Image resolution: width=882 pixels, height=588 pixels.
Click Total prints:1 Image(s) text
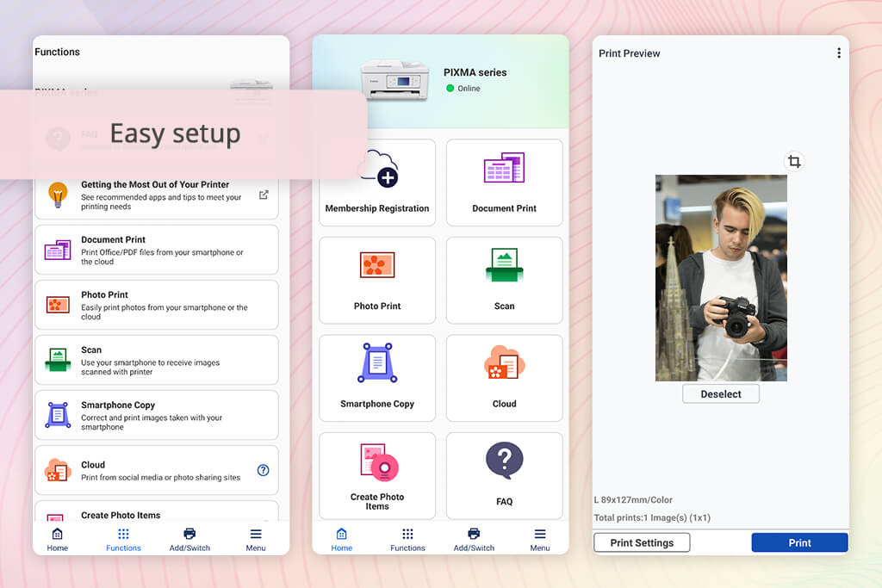click(652, 517)
